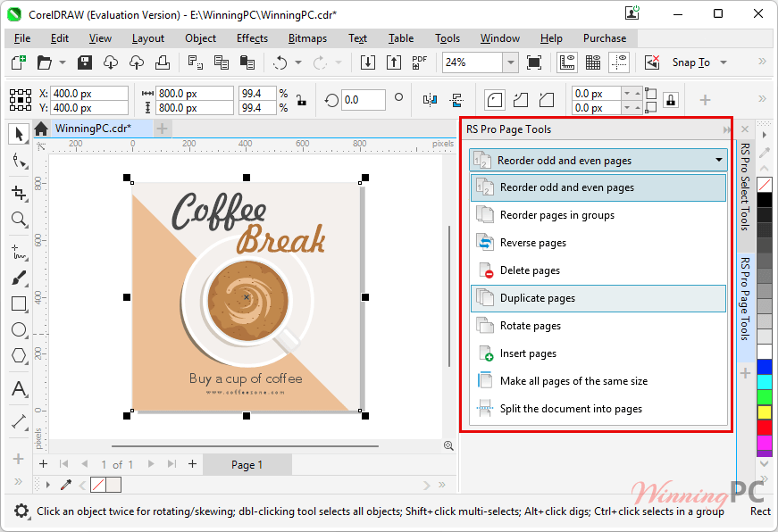
Task: Expand color palette down arrow
Action: [764, 463]
